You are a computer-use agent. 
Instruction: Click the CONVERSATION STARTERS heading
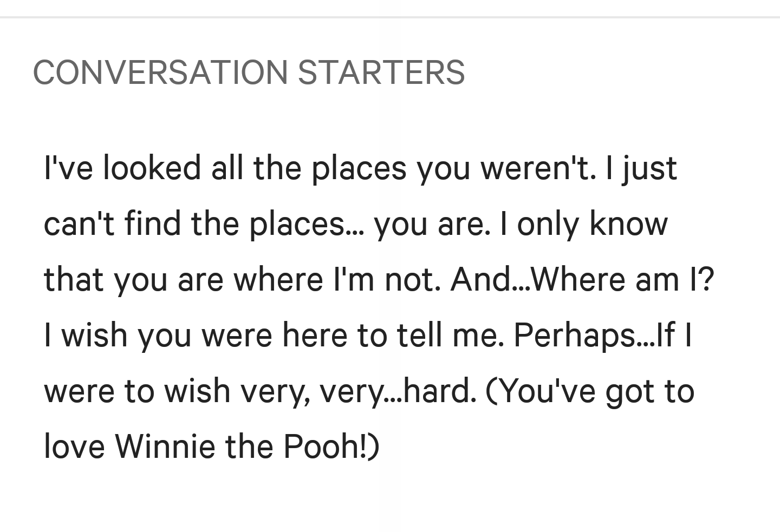click(x=249, y=72)
